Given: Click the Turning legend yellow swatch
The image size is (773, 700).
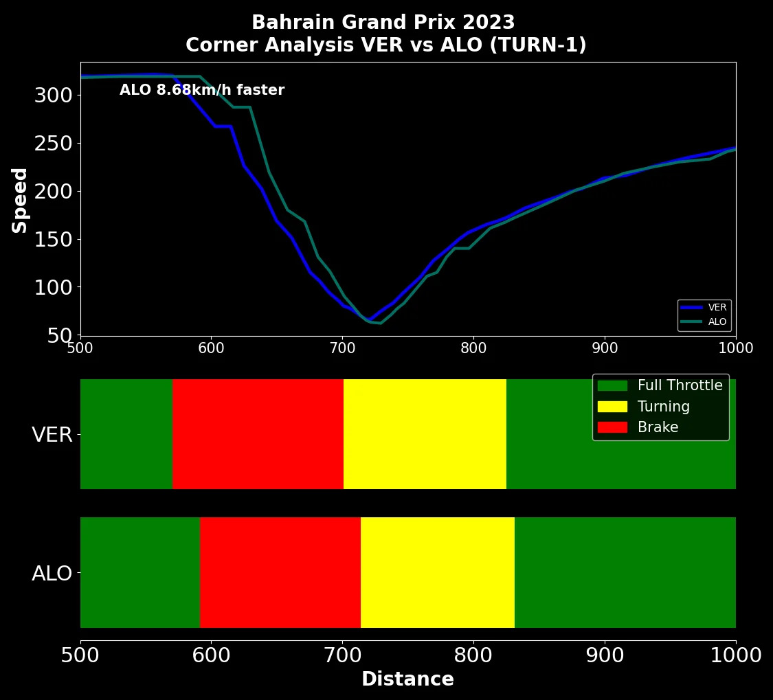Looking at the screenshot, I should pyautogui.click(x=612, y=407).
